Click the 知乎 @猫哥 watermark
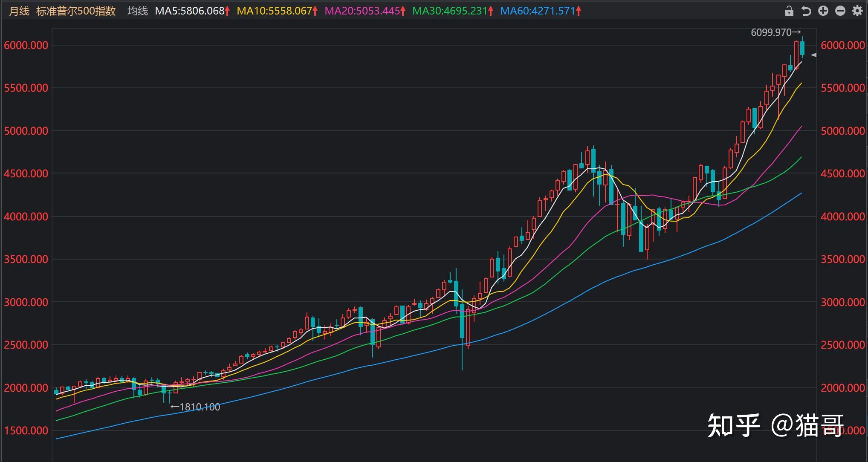 [775, 425]
